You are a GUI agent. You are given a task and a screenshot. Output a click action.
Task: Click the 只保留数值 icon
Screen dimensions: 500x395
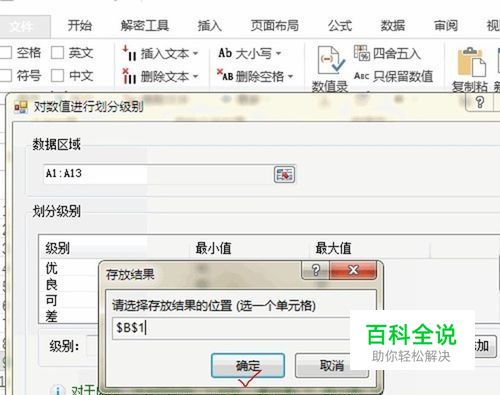point(361,76)
